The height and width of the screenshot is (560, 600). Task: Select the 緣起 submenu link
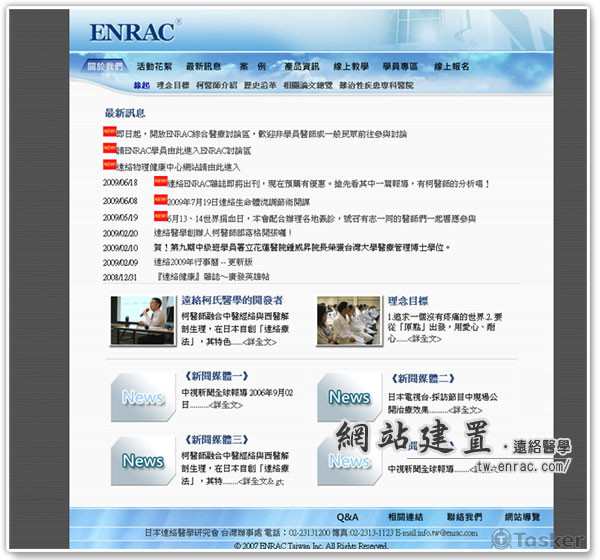pyautogui.click(x=142, y=85)
